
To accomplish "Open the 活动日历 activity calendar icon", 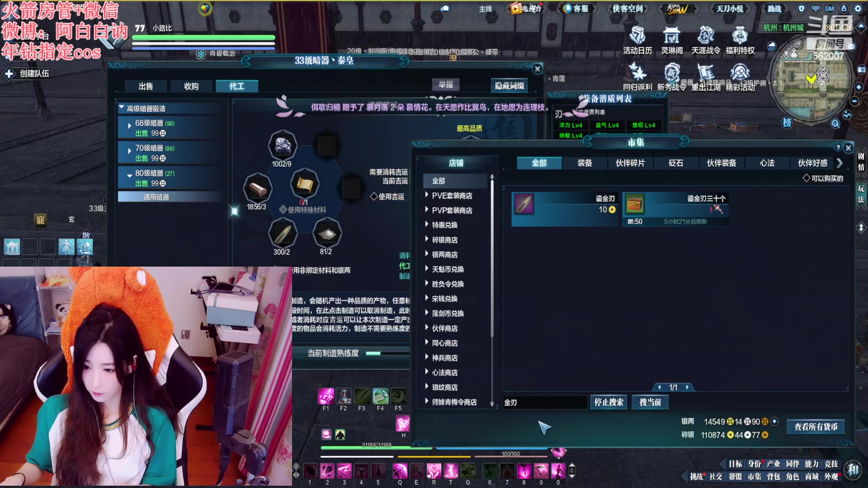I will (637, 35).
